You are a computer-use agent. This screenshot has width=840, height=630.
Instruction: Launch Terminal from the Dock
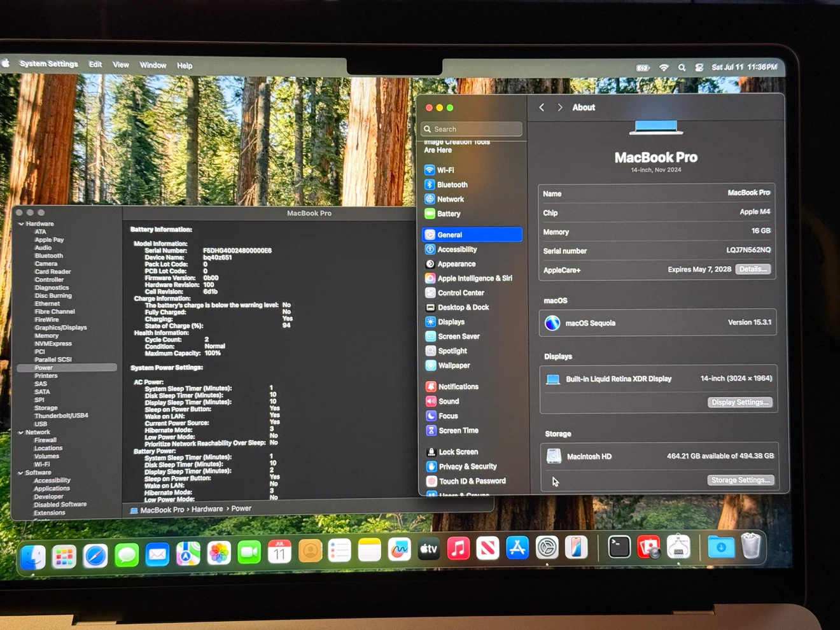(x=619, y=547)
